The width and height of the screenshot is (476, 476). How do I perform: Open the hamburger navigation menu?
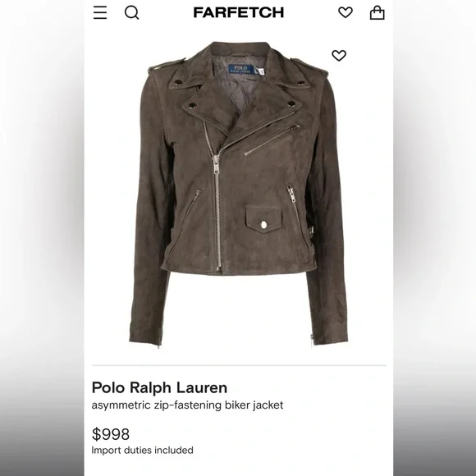click(x=100, y=12)
